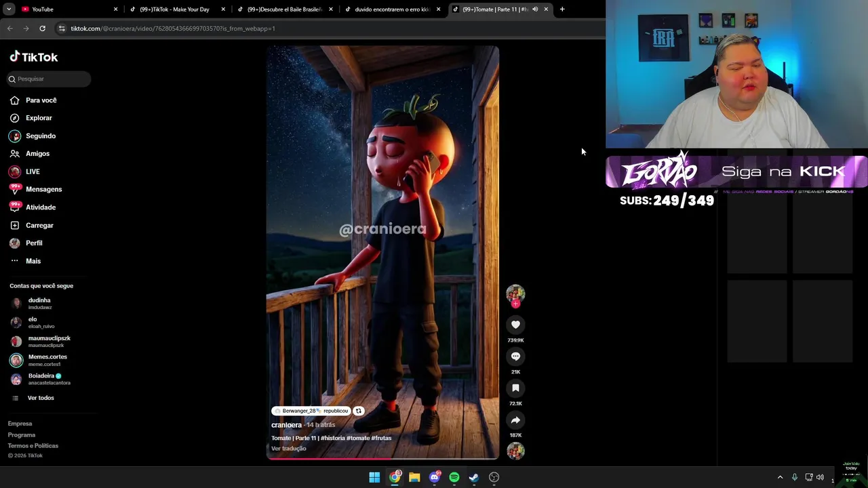Image resolution: width=868 pixels, height=488 pixels.
Task: Open the Berwanger_28 republicou pill
Action: [x=311, y=411]
